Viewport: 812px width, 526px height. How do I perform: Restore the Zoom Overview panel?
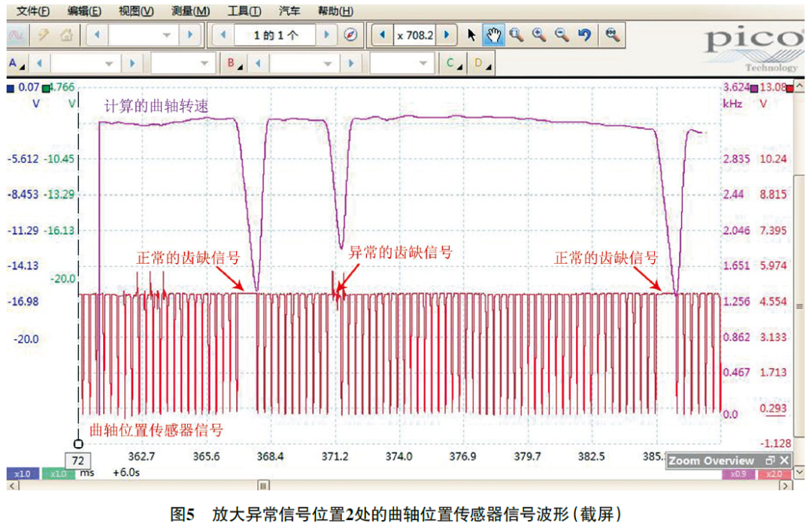(x=770, y=460)
